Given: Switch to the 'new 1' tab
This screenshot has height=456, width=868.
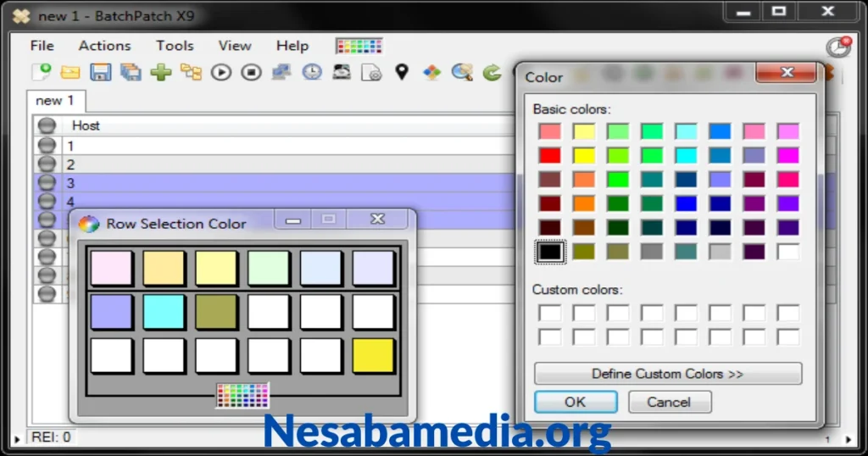Looking at the screenshot, I should pyautogui.click(x=55, y=101).
